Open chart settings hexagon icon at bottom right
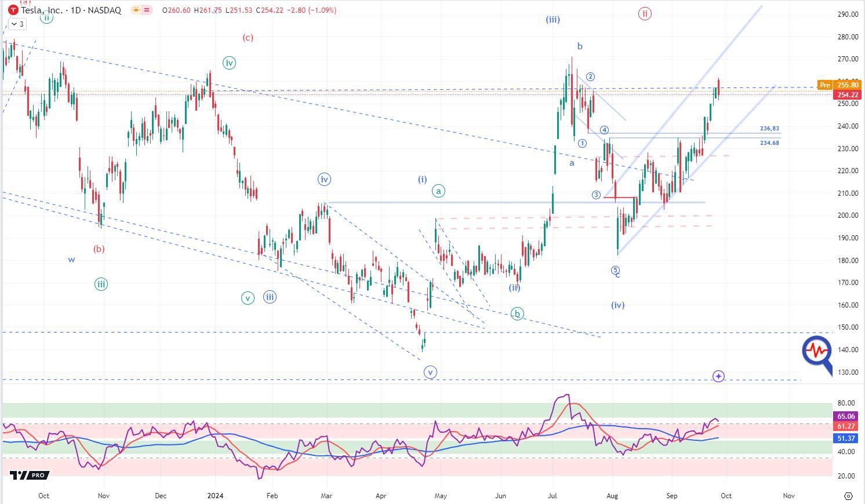Viewport: 865px width, 504px height. (x=848, y=496)
